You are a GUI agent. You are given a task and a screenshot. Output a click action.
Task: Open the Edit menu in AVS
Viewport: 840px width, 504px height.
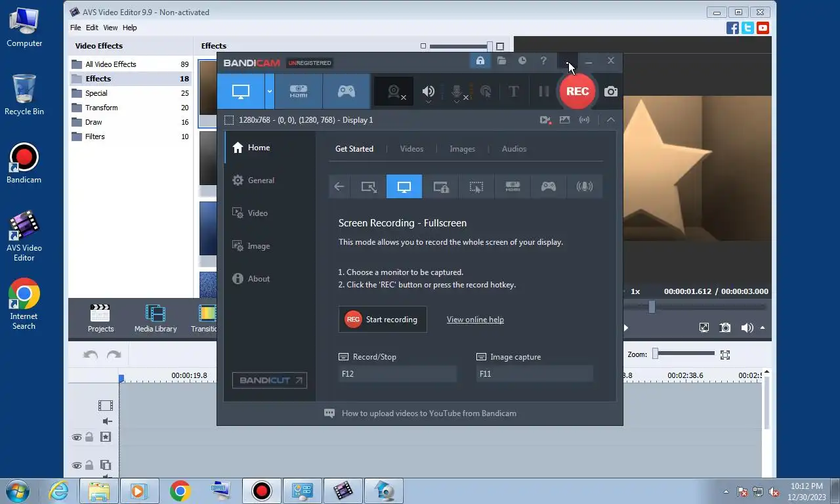tap(92, 28)
